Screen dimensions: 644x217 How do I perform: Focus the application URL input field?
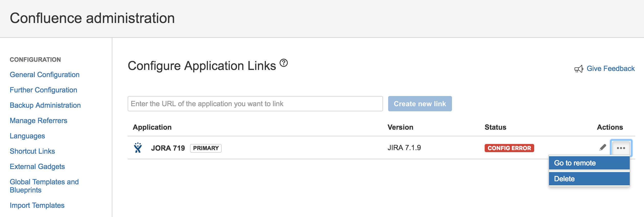(x=255, y=104)
